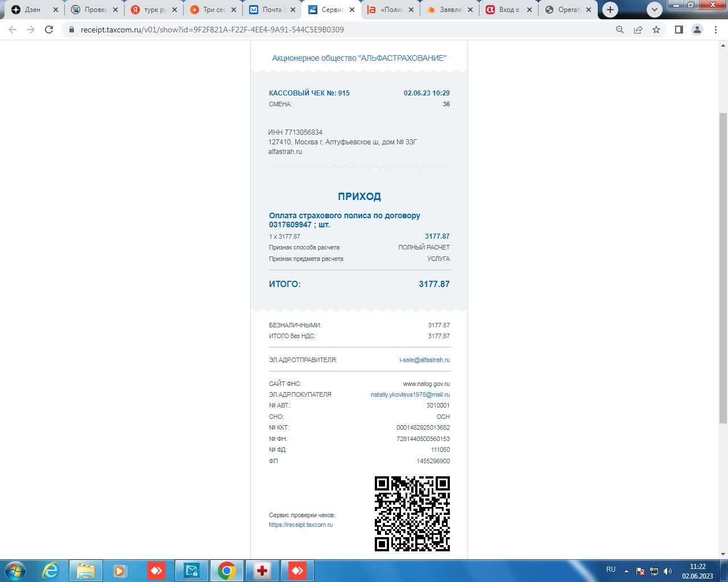This screenshot has height=582, width=728.
Task: Close the Operati tab
Action: (x=589, y=10)
